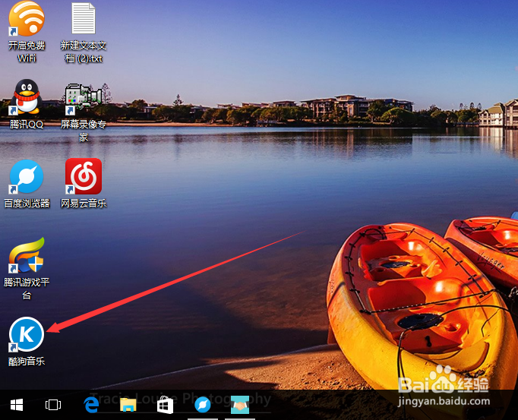Click the 网易云音乐 label text

click(x=84, y=204)
